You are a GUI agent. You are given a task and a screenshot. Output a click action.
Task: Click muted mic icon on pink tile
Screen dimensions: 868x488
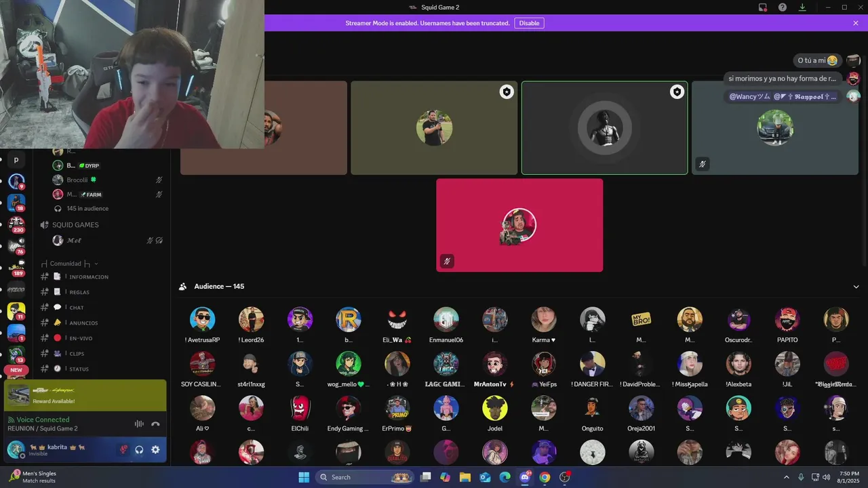pos(447,261)
